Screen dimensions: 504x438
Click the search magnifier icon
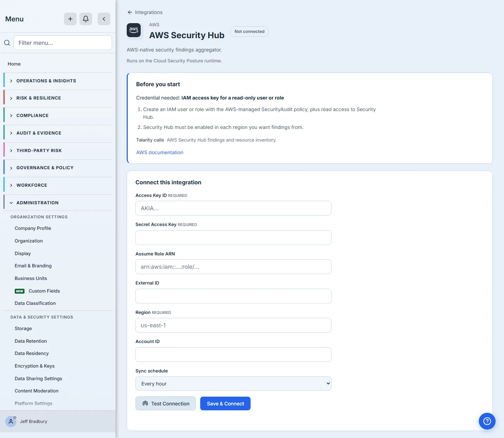[7, 43]
